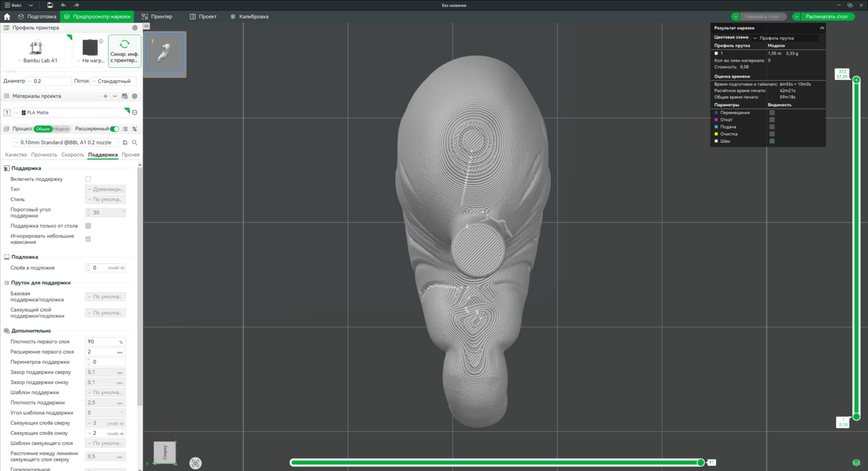Viewport: 868px width, 471px height.
Task: Switch to the Прочность settings tab
Action: click(44, 155)
